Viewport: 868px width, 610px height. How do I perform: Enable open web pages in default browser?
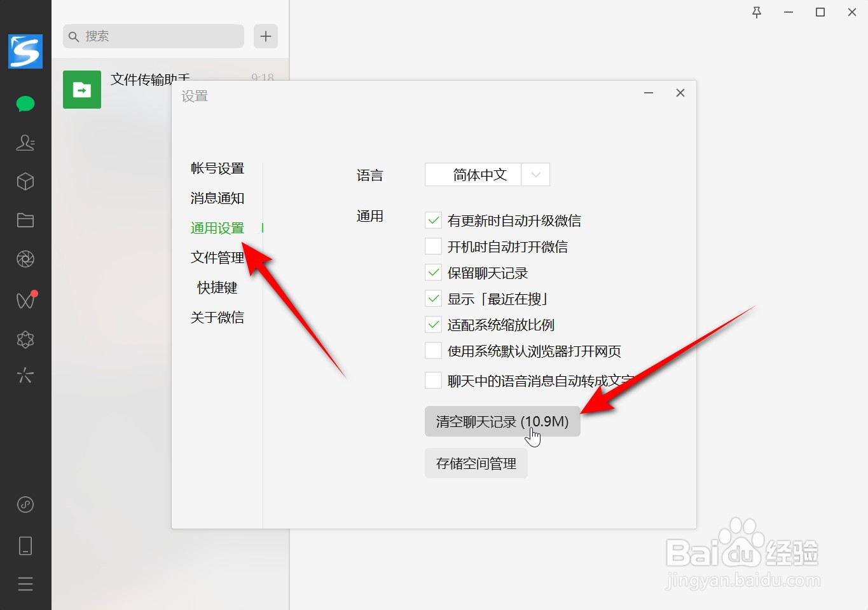click(433, 351)
